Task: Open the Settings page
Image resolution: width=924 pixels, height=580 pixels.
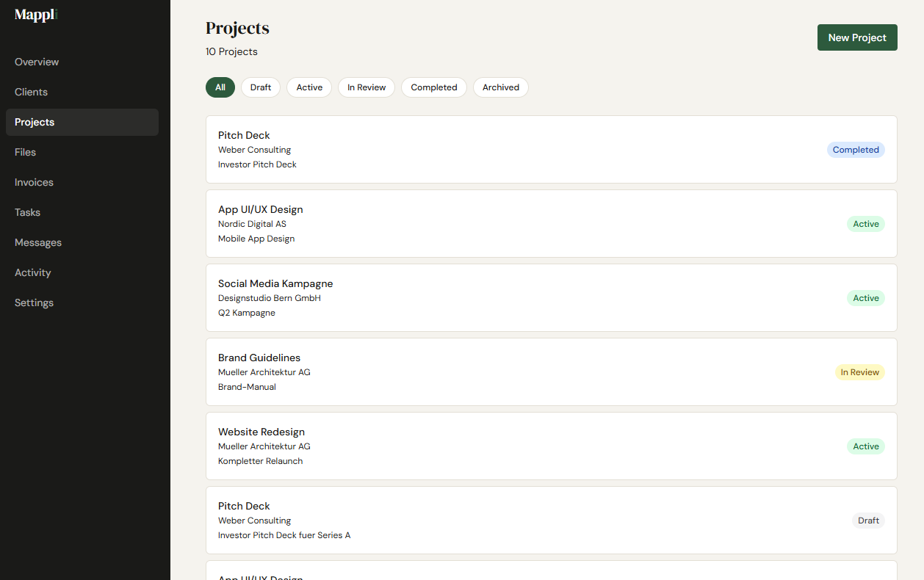Action: 34,302
